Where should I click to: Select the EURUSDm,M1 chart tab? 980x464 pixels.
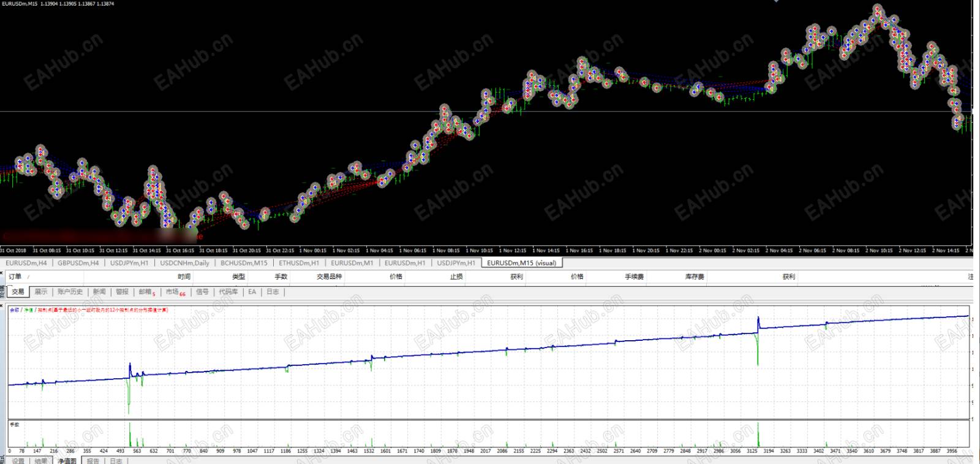pos(352,263)
